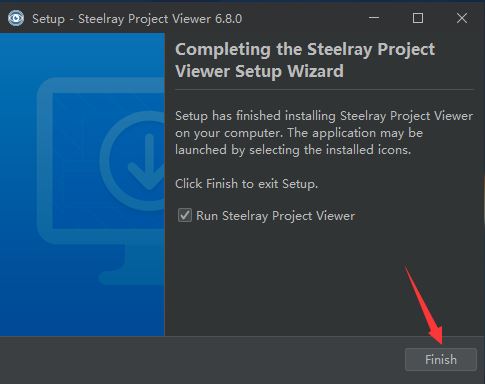Click the red arrow annotation pointing to Finish
This screenshot has width=485, height=384.
(x=425, y=306)
